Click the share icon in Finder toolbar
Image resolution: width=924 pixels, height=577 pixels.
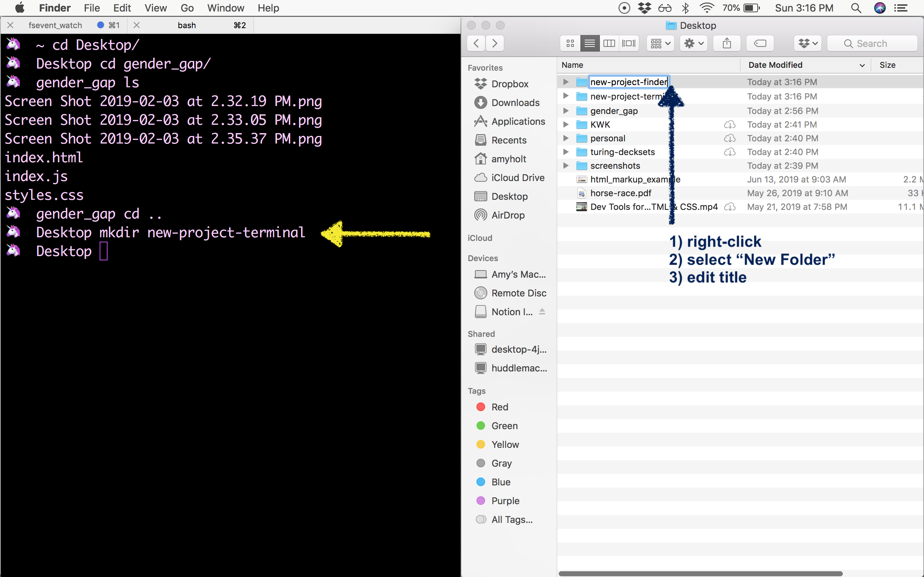(727, 43)
